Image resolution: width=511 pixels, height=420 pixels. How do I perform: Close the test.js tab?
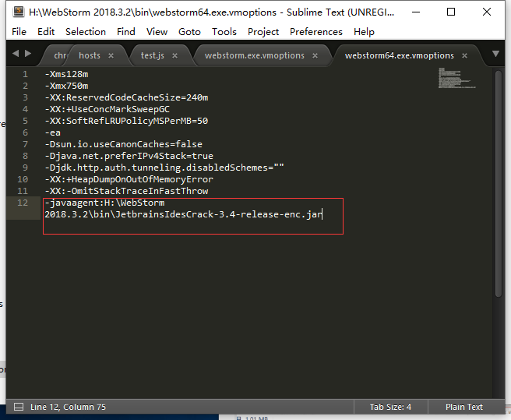click(174, 56)
